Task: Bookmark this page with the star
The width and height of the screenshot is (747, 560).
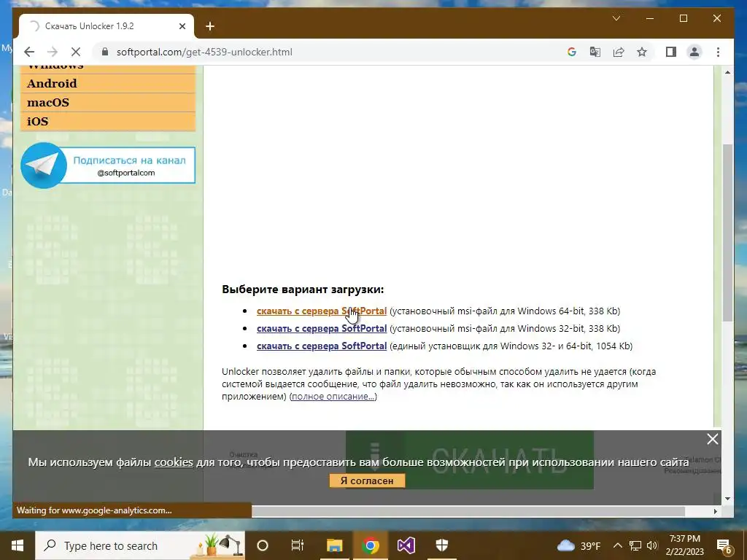Action: pyautogui.click(x=642, y=52)
